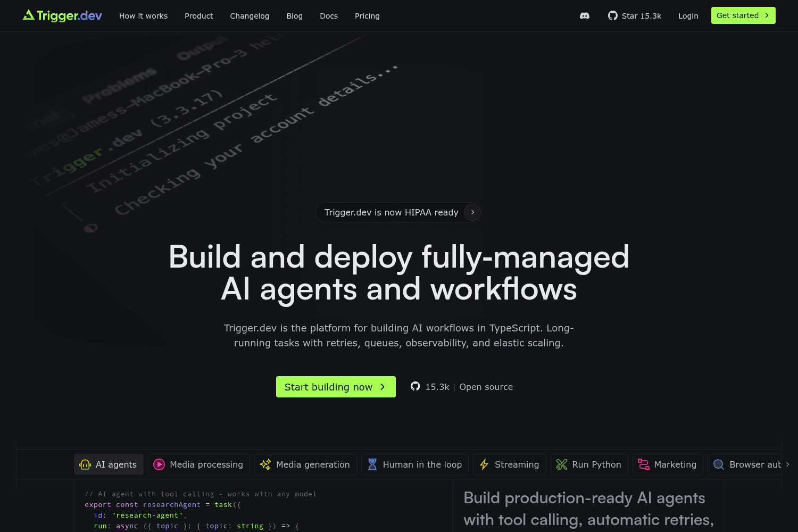Open the Marketing tab
798x532 pixels.
pyautogui.click(x=668, y=464)
